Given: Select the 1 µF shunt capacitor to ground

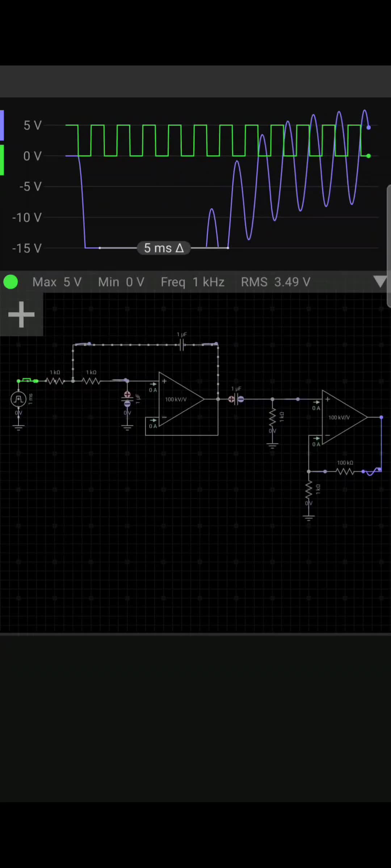Looking at the screenshot, I should pos(127,399).
